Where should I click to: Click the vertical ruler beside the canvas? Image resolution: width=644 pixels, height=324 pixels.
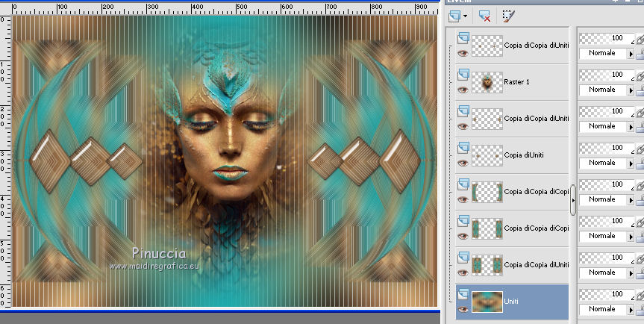[5, 161]
